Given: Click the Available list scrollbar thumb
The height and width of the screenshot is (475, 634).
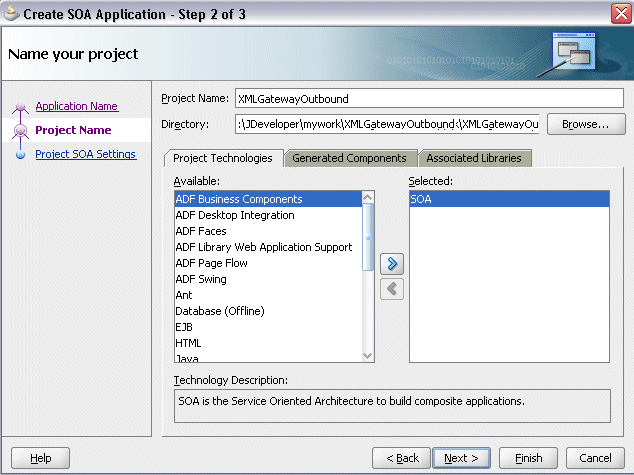Looking at the screenshot, I should tap(368, 237).
